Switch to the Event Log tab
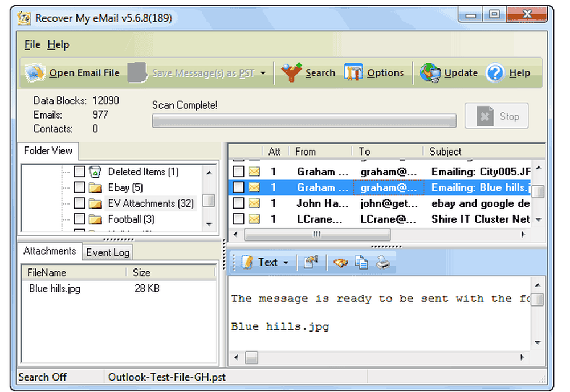 (x=107, y=252)
